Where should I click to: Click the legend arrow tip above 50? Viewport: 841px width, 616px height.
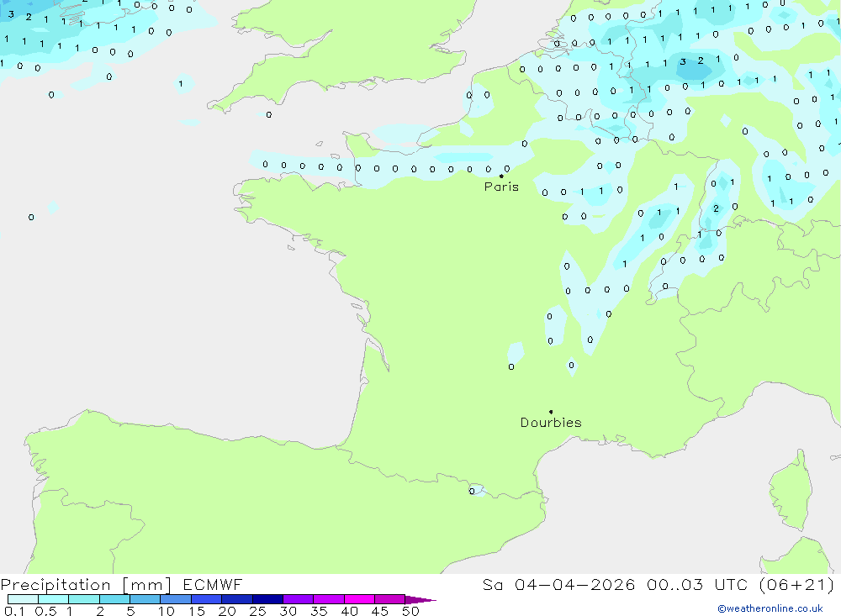tap(421, 600)
